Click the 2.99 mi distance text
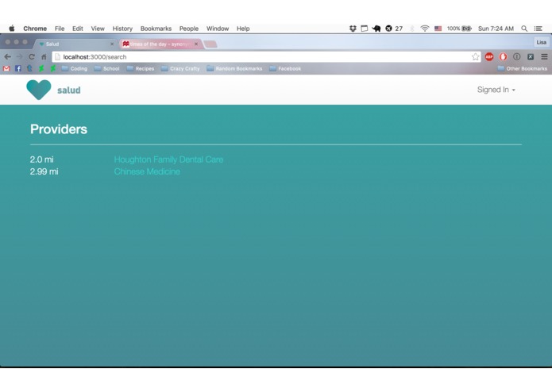Viewport: 552px width, 392px height. pos(44,171)
